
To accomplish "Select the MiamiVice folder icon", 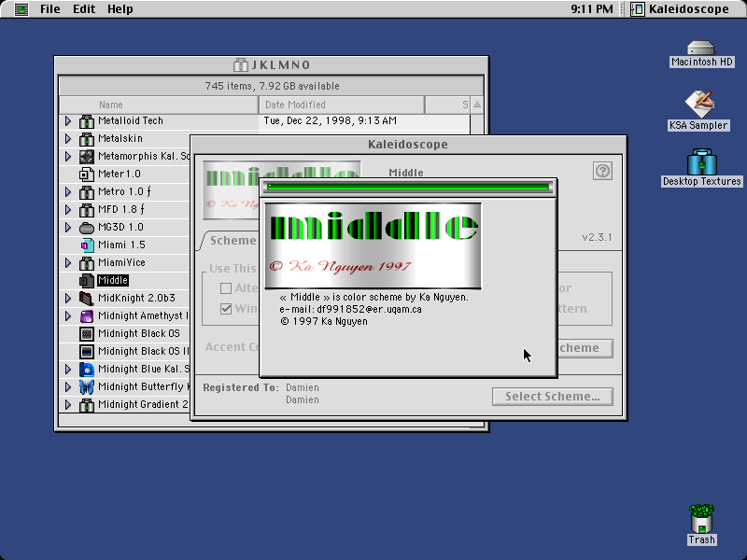I will 86,263.
